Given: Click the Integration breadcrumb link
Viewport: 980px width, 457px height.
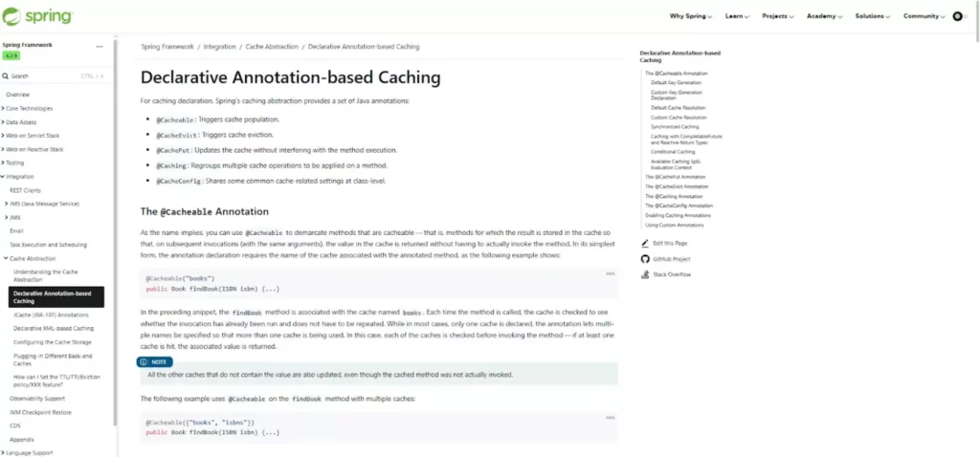Looking at the screenshot, I should (x=219, y=47).
